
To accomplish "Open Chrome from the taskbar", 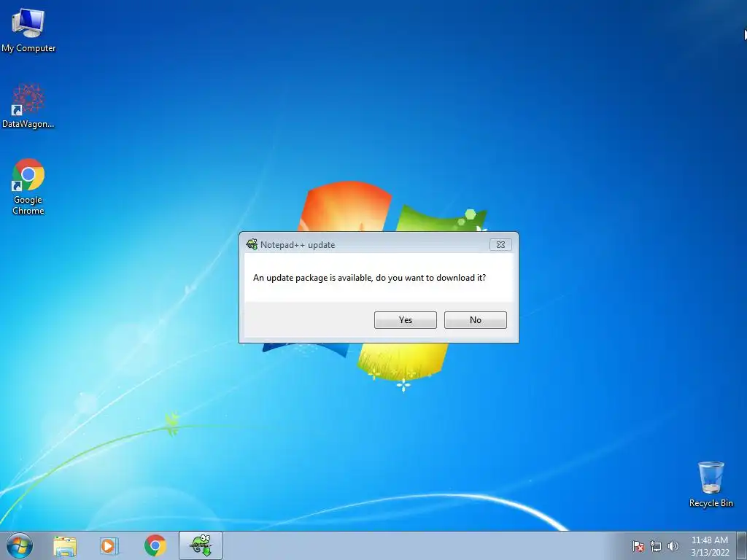I will tap(155, 545).
